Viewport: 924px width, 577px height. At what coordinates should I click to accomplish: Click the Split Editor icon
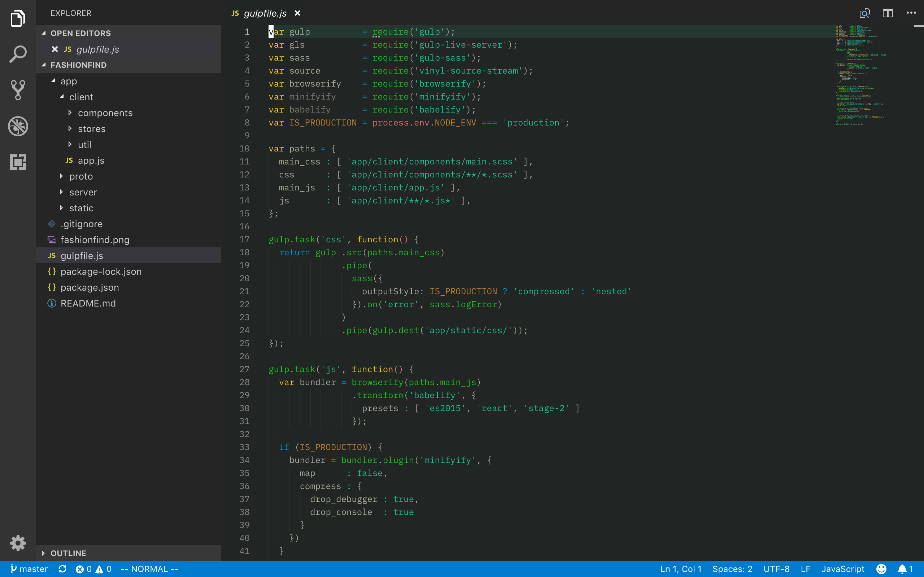887,13
